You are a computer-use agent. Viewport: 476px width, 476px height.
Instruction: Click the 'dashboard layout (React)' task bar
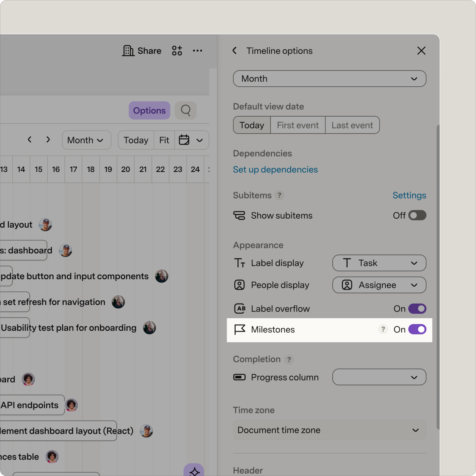click(58, 431)
